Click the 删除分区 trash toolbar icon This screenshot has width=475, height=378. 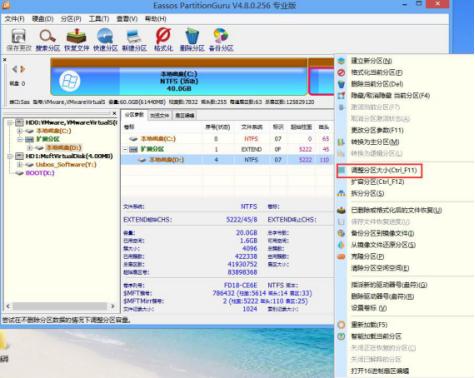(192, 39)
